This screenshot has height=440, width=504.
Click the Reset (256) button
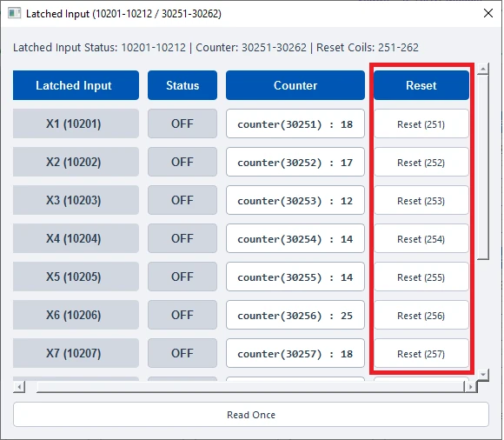(x=421, y=315)
